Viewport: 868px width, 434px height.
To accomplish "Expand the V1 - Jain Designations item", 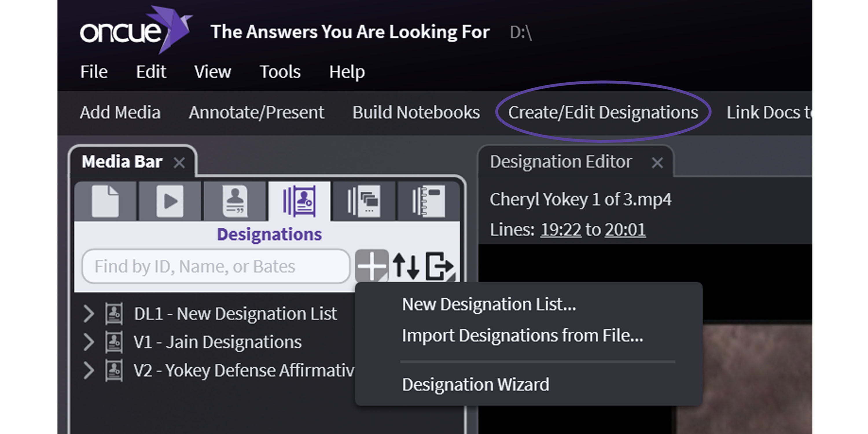I will tap(89, 342).
